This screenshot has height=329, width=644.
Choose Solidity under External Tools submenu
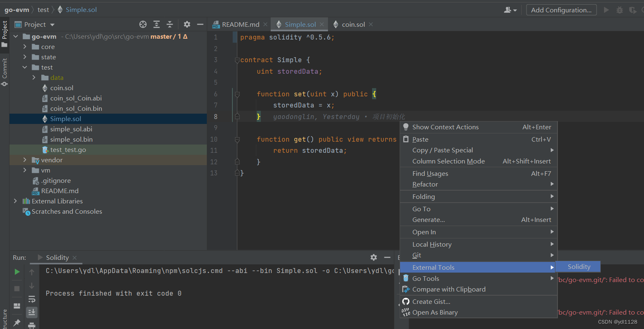pyautogui.click(x=578, y=266)
